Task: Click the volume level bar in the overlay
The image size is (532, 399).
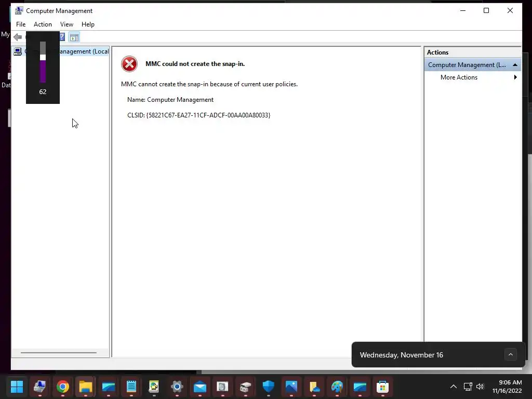Action: (x=43, y=62)
